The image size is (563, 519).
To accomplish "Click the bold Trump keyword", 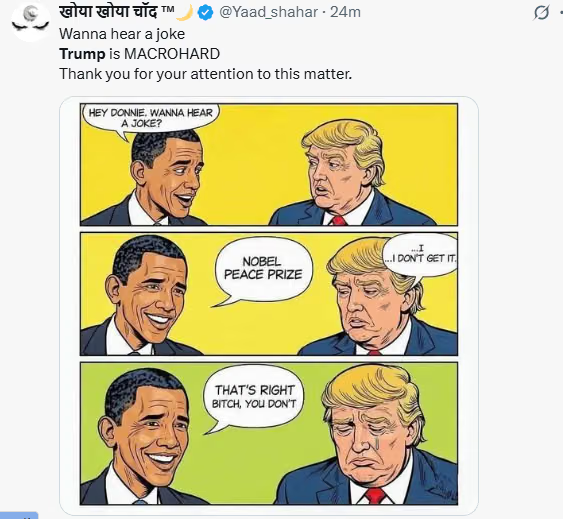I will pyautogui.click(x=82, y=54).
